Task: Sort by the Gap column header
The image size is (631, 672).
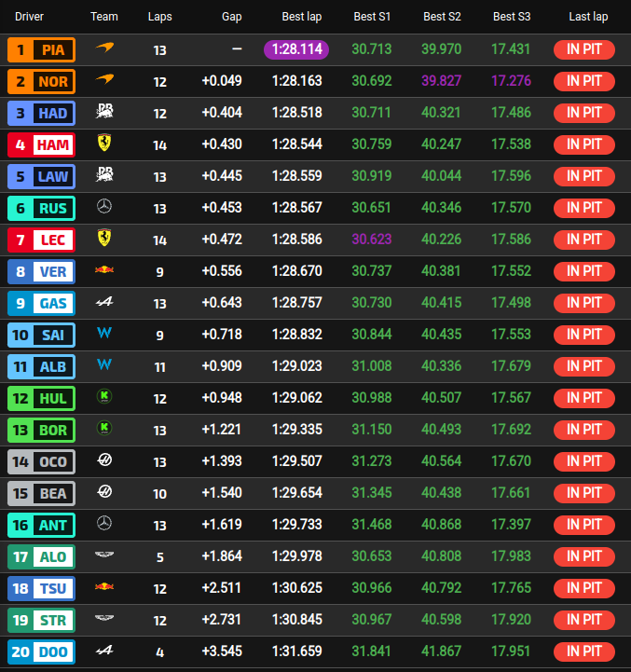Action: [x=231, y=17]
